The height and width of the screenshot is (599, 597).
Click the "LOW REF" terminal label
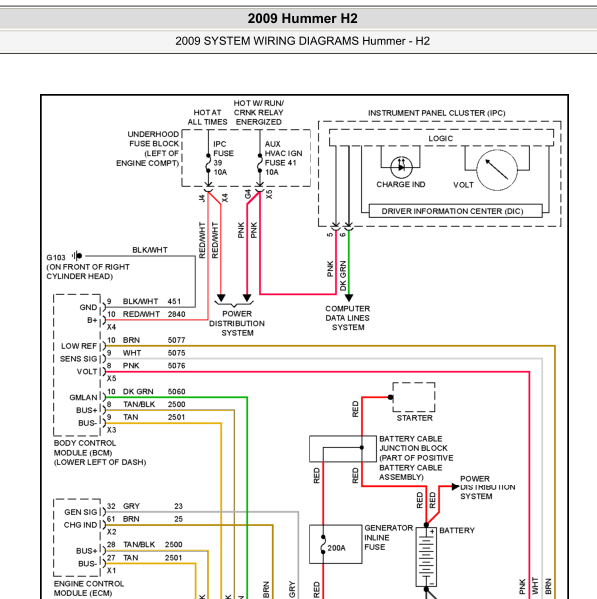[x=79, y=346]
